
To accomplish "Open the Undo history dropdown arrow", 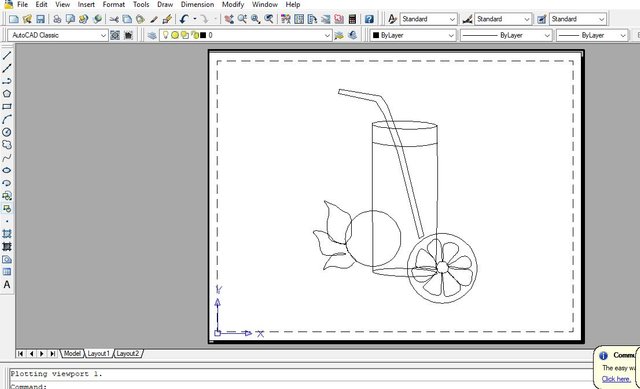I will pos(195,19).
